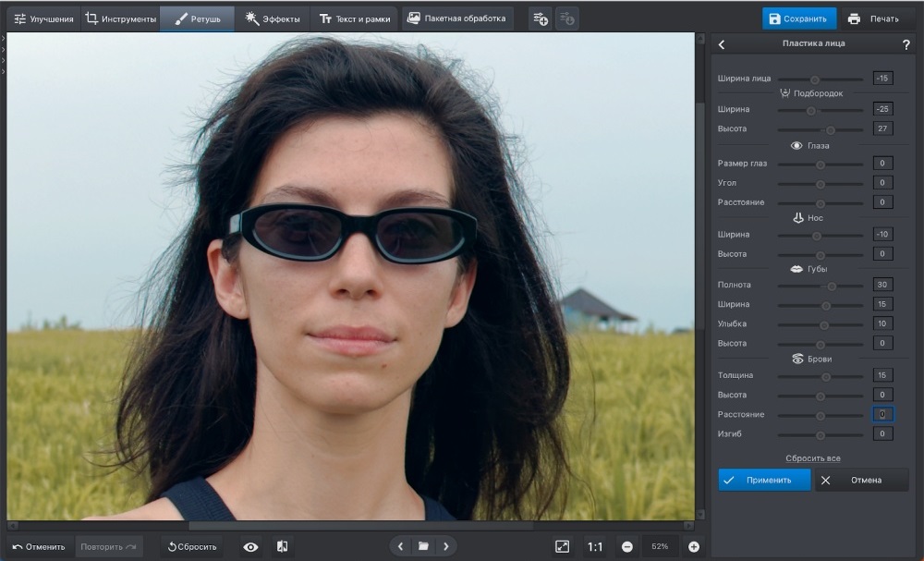Toggle the before/after comparison view icon
Viewport: 924px width, 561px height.
pos(283,546)
